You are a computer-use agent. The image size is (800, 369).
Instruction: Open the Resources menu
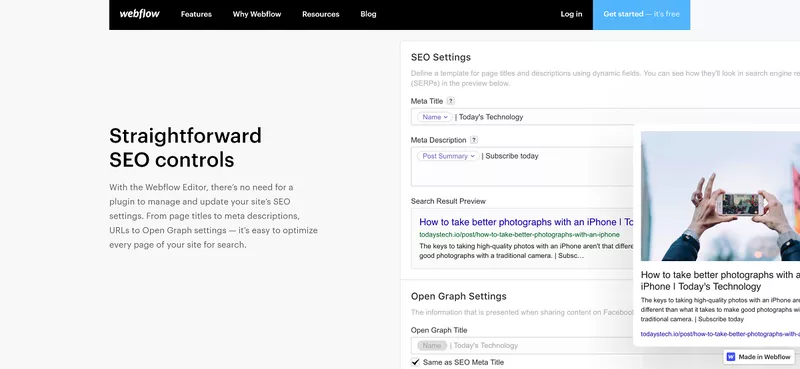pyautogui.click(x=320, y=14)
